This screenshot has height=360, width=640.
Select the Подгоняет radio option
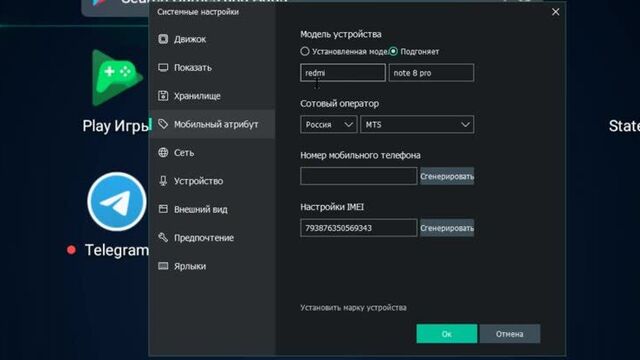pyautogui.click(x=393, y=51)
